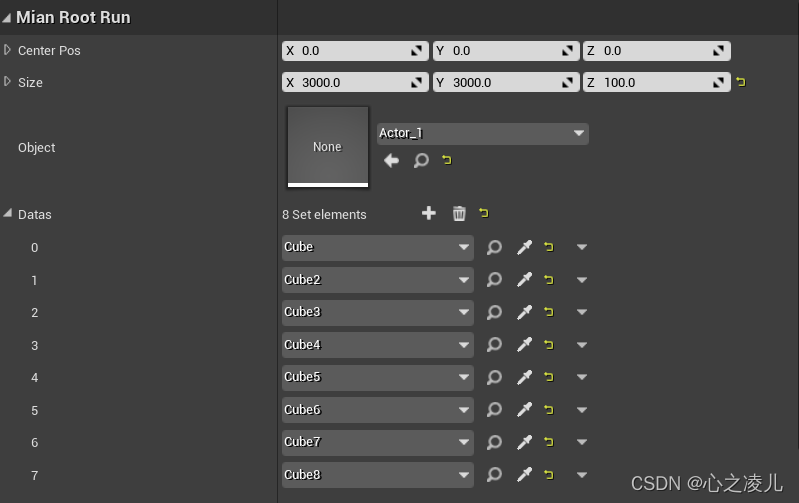Reset the element 0 Cube entry to default
This screenshot has height=503, width=799.
click(x=549, y=247)
